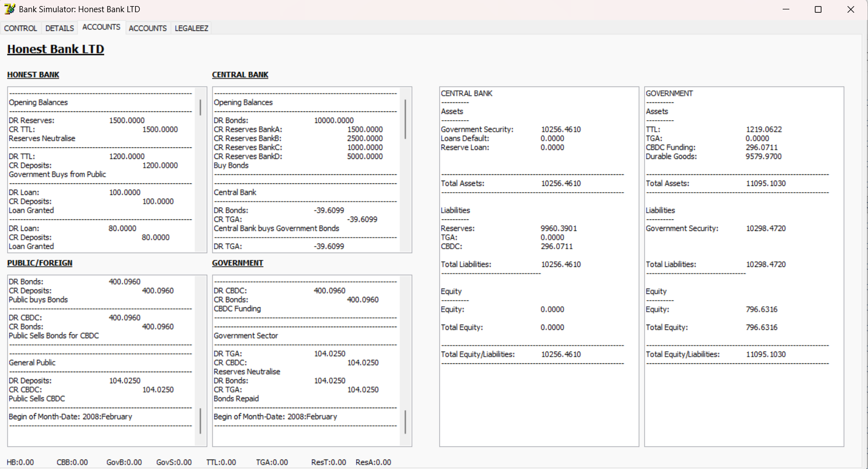Click 'Central Bank buys Government Bonds' entry
Image resolution: width=868 pixels, height=469 pixels.
[x=276, y=228]
